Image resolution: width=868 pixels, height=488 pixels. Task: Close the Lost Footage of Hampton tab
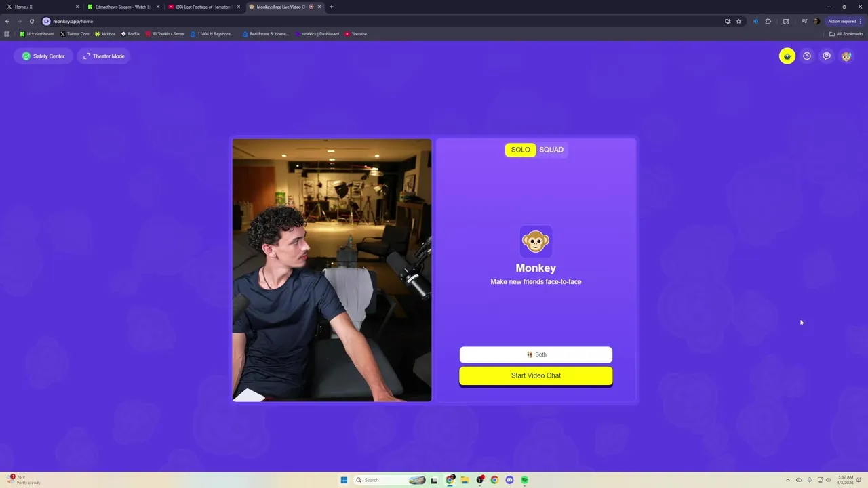point(239,7)
